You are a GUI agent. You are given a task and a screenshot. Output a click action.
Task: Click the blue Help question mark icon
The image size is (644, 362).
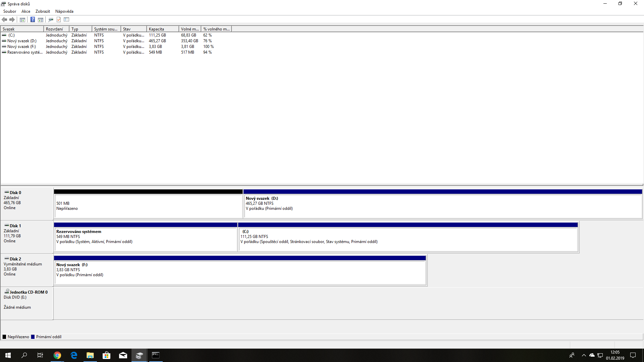33,19
